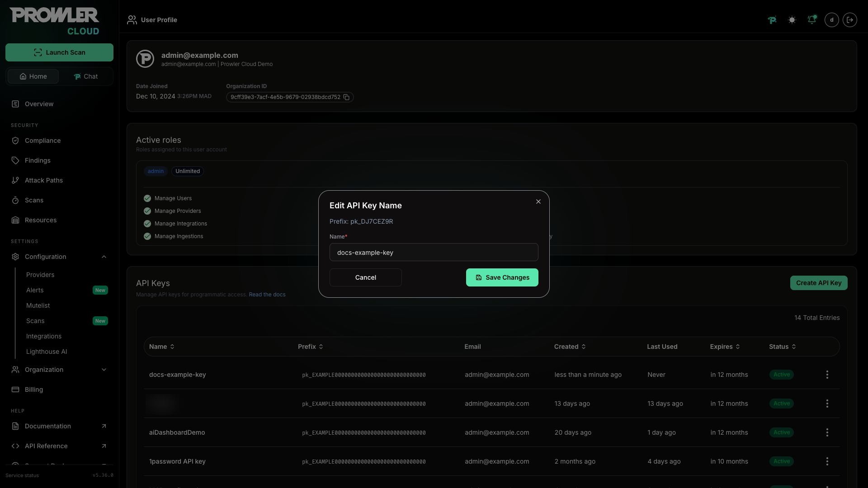The image size is (868, 488).
Task: Click the Resources icon in sidebar
Action: point(15,220)
